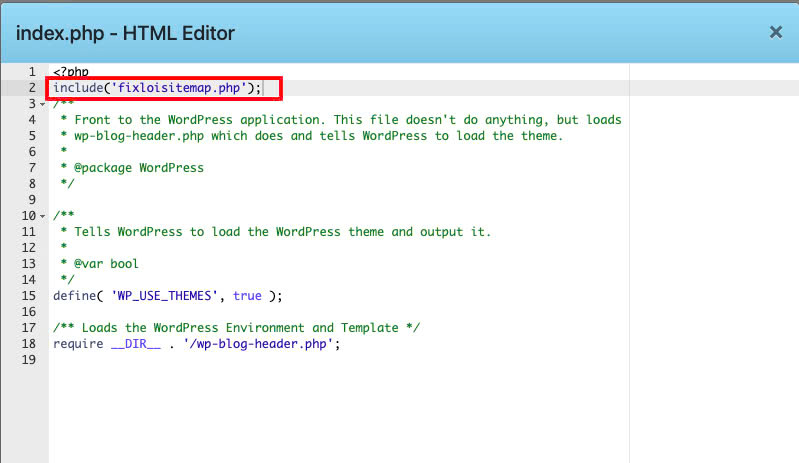Image resolution: width=799 pixels, height=463 pixels.
Task: Click the 'index.php - HTML Editor' title text
Action: tap(126, 33)
